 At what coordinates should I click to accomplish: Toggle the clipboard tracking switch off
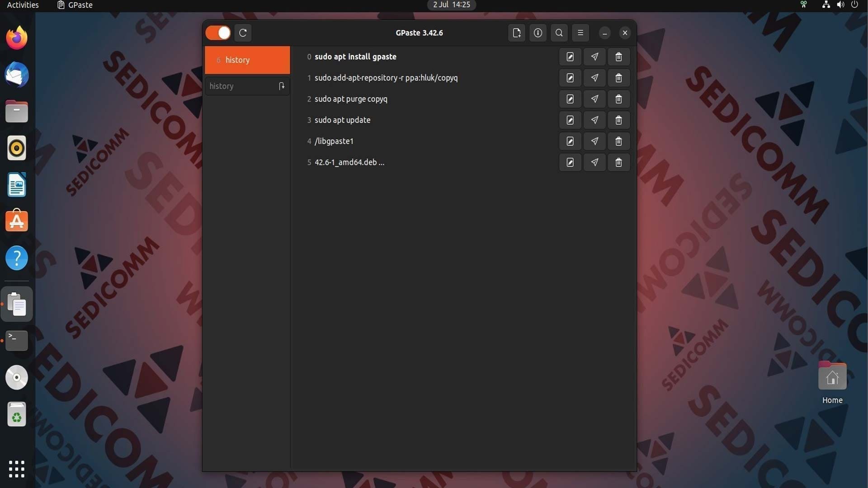[218, 33]
